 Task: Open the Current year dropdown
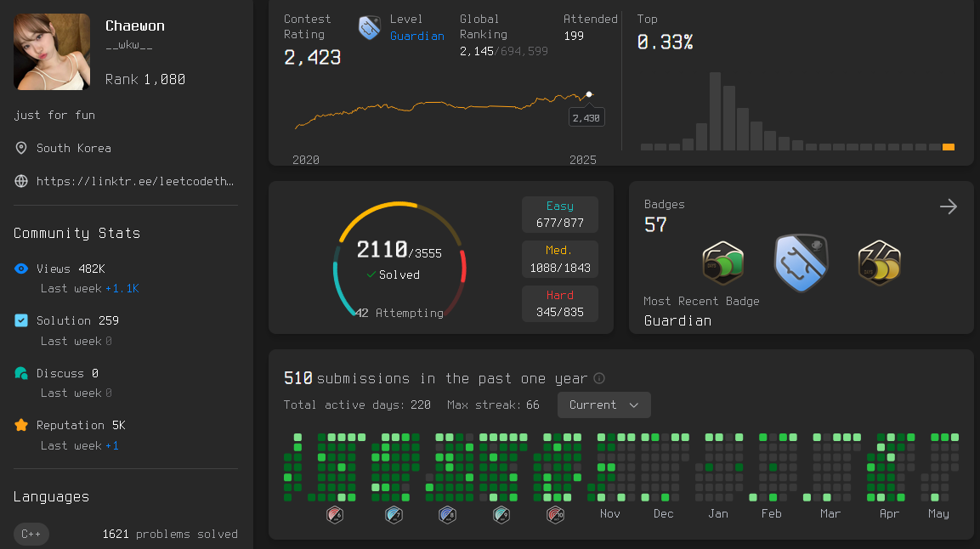(603, 405)
